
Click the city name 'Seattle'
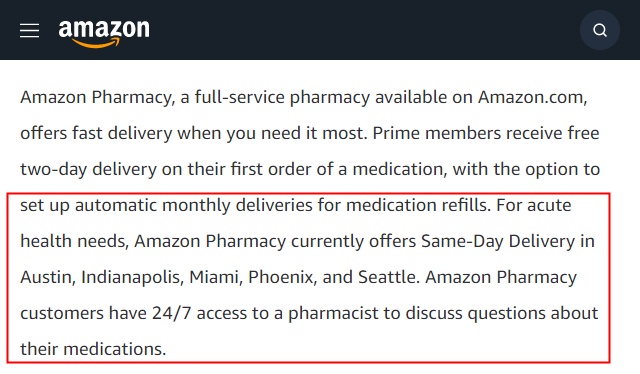[389, 277]
